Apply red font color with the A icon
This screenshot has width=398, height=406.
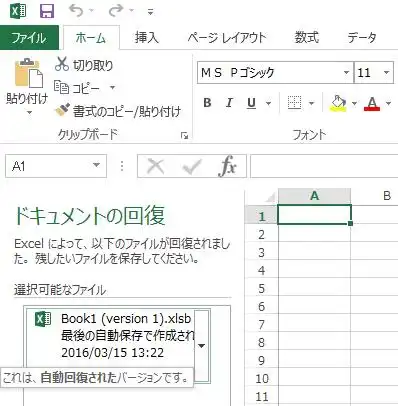coord(372,103)
